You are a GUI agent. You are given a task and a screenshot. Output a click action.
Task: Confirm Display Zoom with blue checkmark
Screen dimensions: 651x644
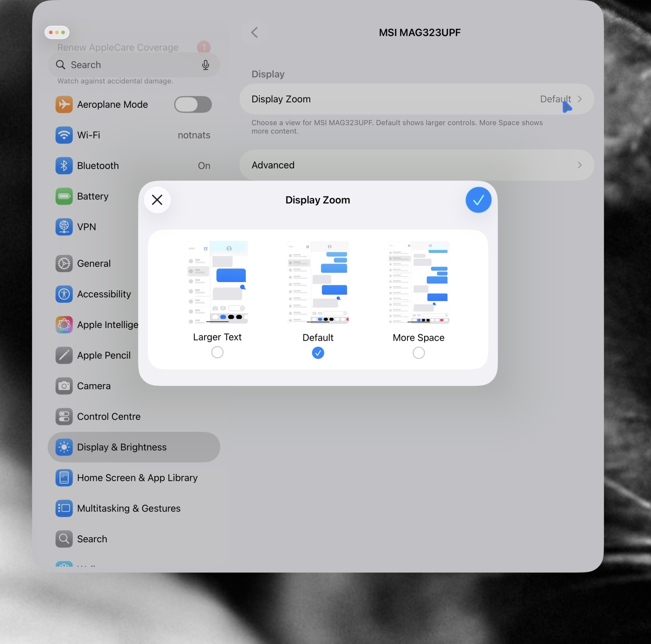tap(478, 200)
